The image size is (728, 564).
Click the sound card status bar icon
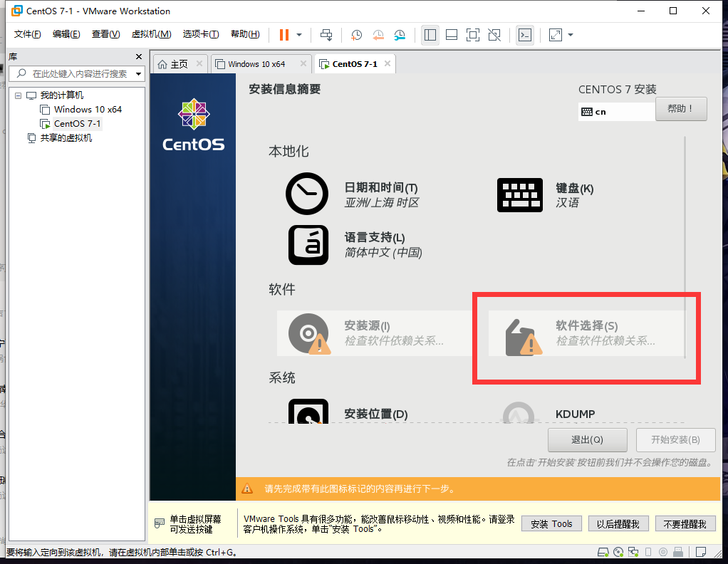click(x=663, y=552)
